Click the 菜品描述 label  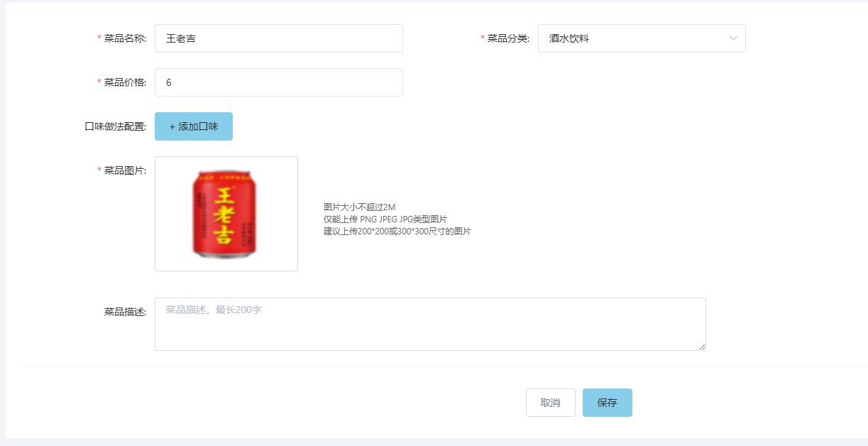(x=125, y=311)
